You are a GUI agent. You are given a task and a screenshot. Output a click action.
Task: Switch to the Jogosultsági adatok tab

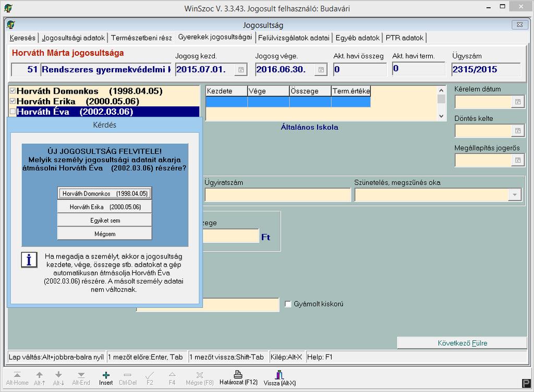[x=73, y=38]
